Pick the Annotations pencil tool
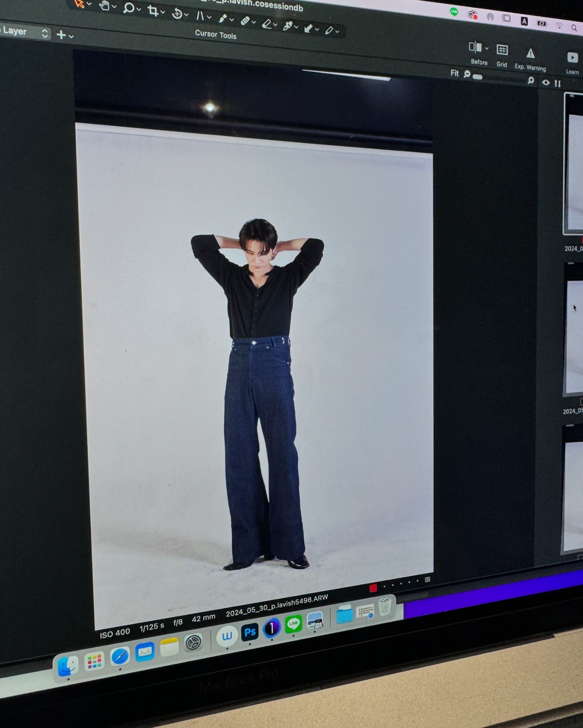 [329, 30]
